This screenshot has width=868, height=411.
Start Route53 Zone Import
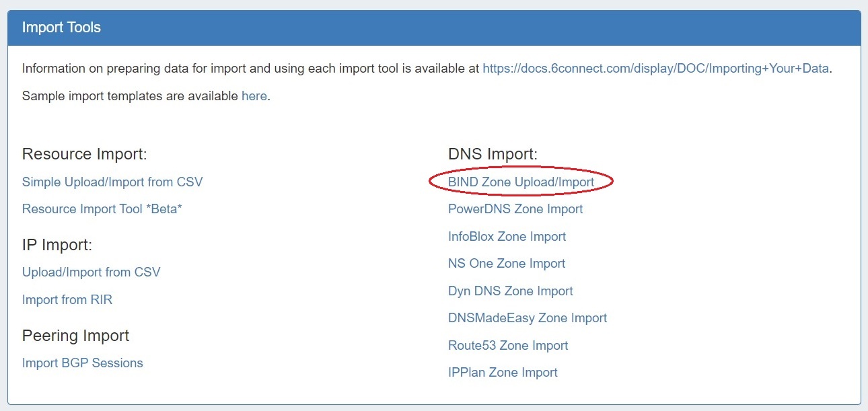tap(508, 345)
